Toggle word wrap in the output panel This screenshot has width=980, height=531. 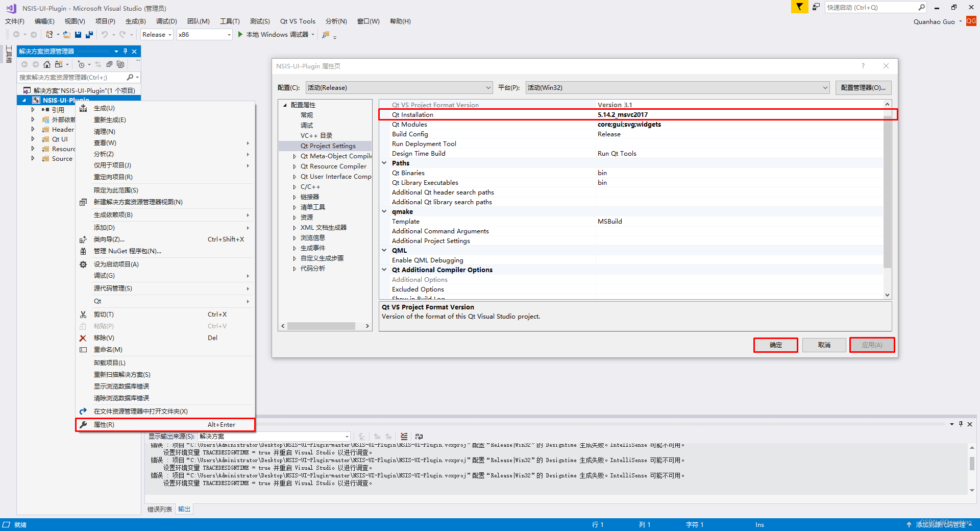coord(419,437)
